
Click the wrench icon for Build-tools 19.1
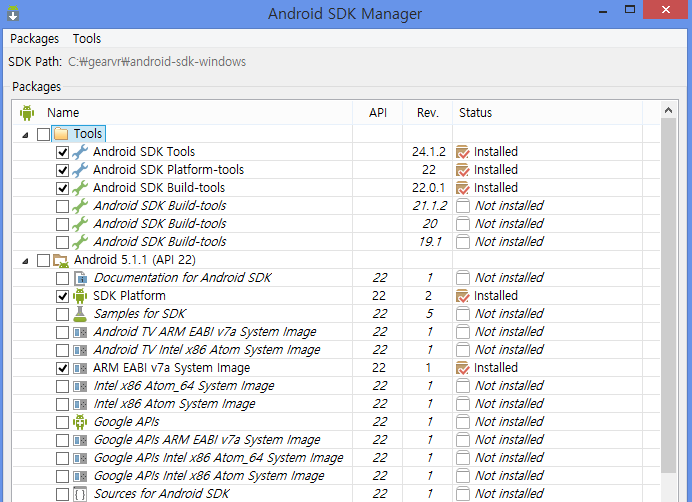[x=80, y=242]
